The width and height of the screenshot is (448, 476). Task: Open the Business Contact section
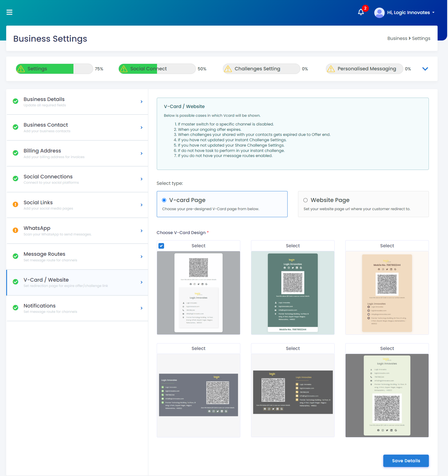pyautogui.click(x=77, y=128)
